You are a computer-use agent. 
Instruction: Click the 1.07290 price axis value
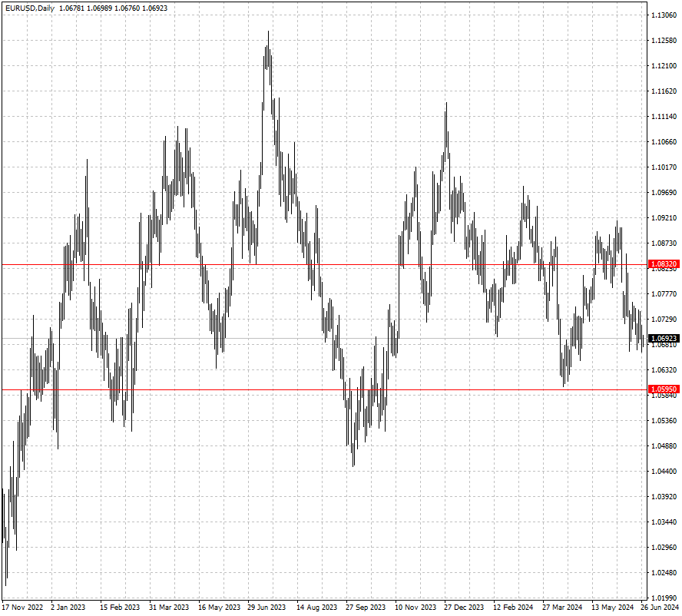click(x=664, y=319)
